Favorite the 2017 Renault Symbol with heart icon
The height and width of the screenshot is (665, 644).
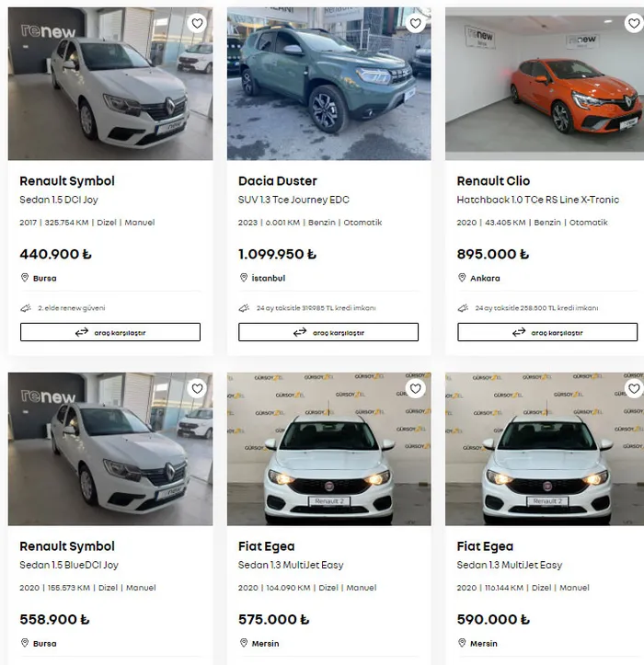pyautogui.click(x=197, y=23)
